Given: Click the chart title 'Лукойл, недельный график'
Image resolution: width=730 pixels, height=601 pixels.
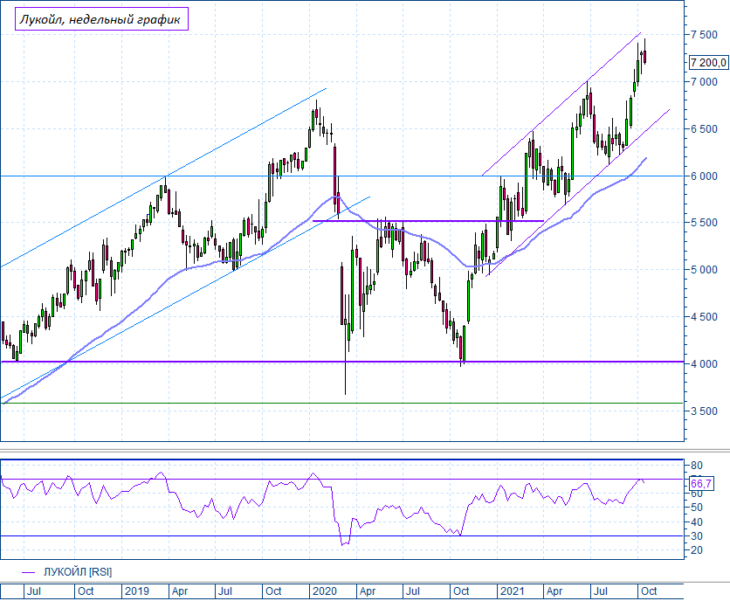Looking at the screenshot, I should pyautogui.click(x=101, y=19).
